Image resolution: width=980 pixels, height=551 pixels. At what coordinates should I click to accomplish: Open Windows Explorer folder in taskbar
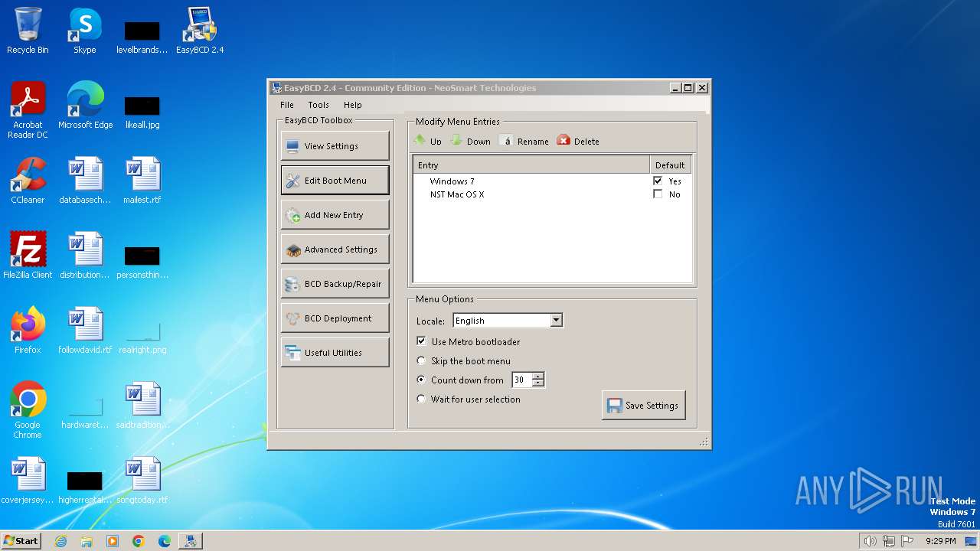(87, 541)
